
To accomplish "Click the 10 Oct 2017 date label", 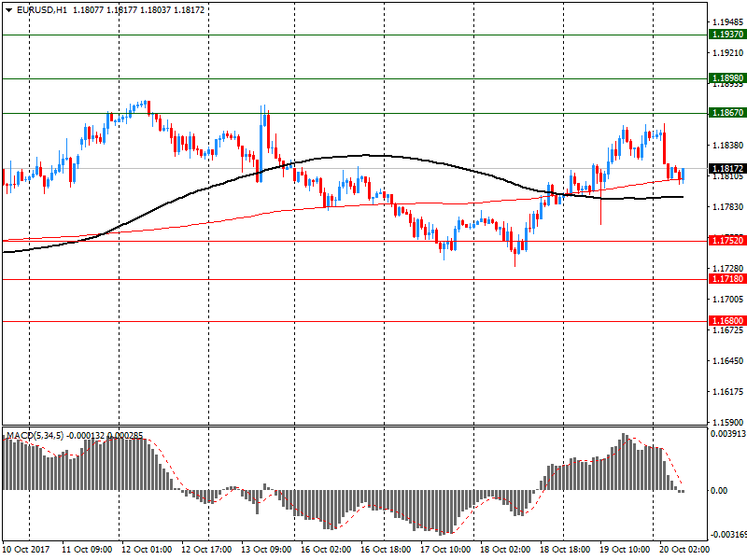I will click(26, 550).
